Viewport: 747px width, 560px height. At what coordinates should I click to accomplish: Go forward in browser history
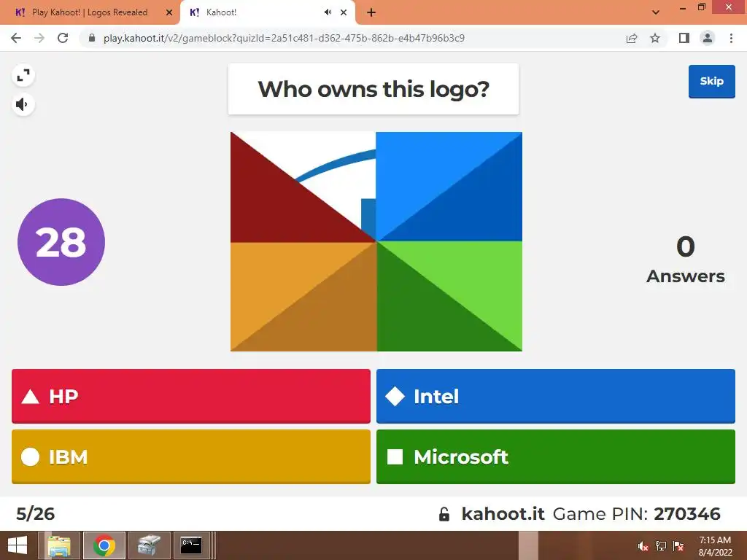[39, 38]
